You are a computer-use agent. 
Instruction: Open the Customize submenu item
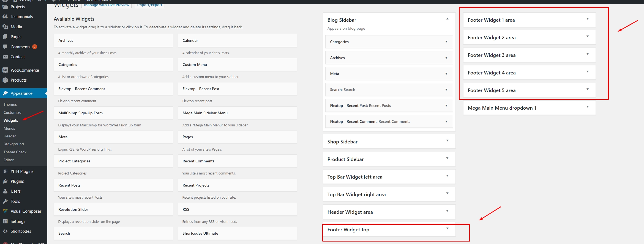pos(12,112)
